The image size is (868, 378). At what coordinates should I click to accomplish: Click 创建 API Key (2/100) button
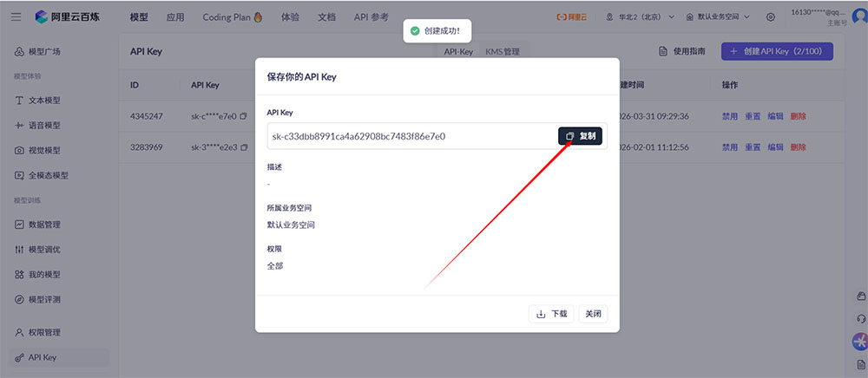tap(777, 51)
